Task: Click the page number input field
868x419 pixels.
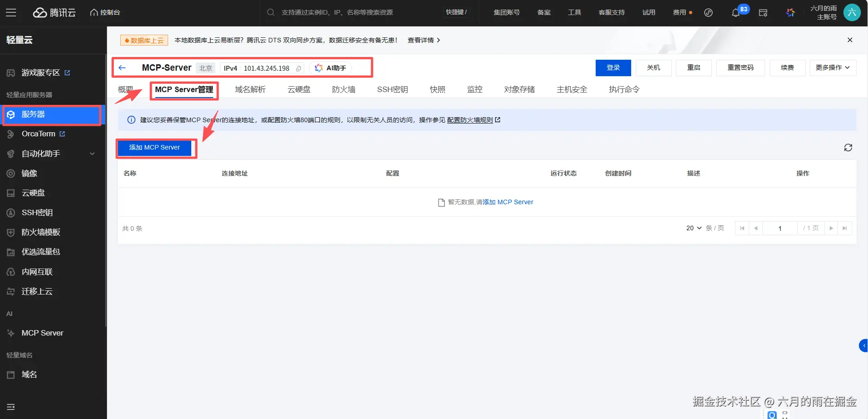Action: click(780, 228)
